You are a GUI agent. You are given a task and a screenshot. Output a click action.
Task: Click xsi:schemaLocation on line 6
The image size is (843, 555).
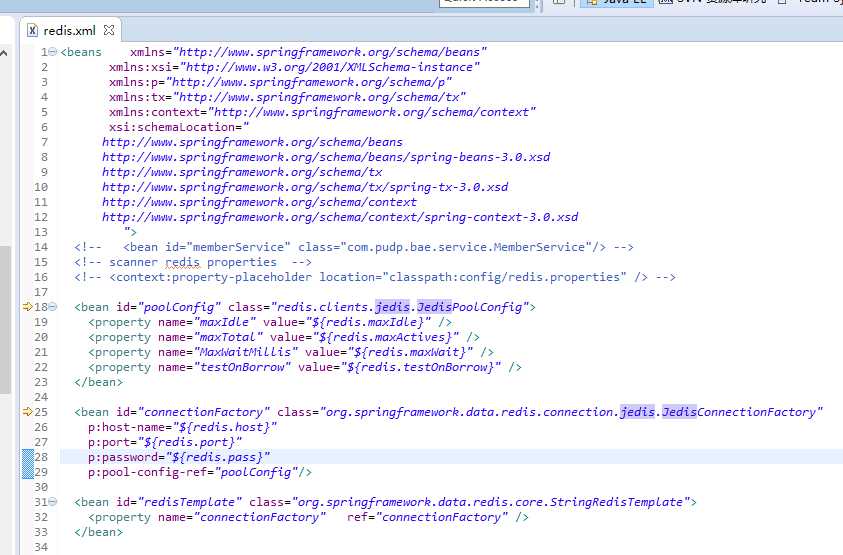pos(172,127)
